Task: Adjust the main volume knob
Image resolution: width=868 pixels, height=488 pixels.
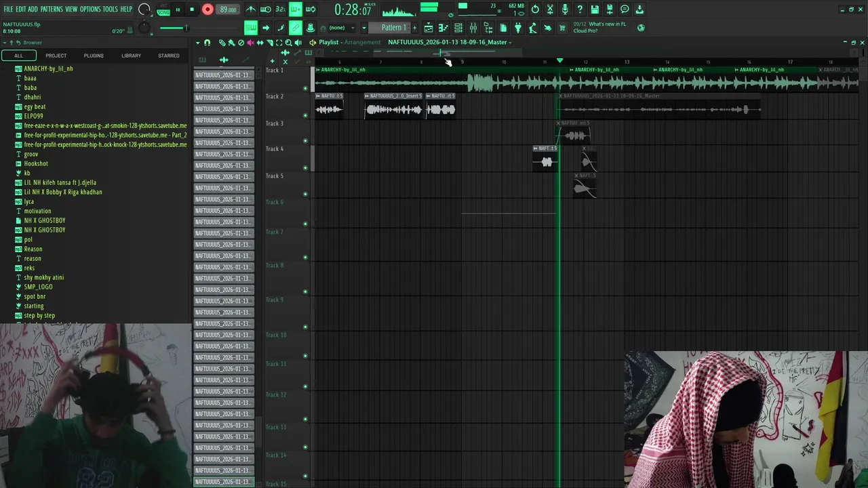Action: [144, 9]
